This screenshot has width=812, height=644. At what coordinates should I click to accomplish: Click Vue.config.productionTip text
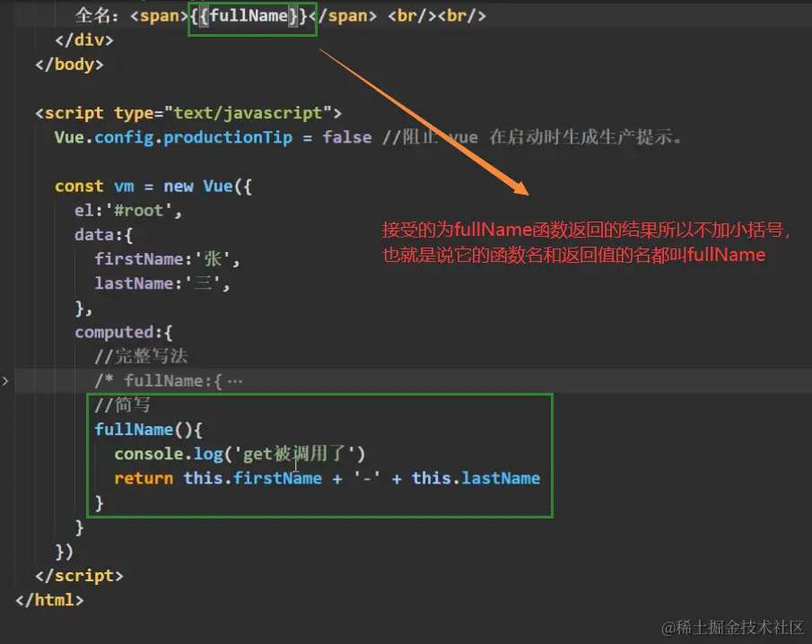click(173, 137)
